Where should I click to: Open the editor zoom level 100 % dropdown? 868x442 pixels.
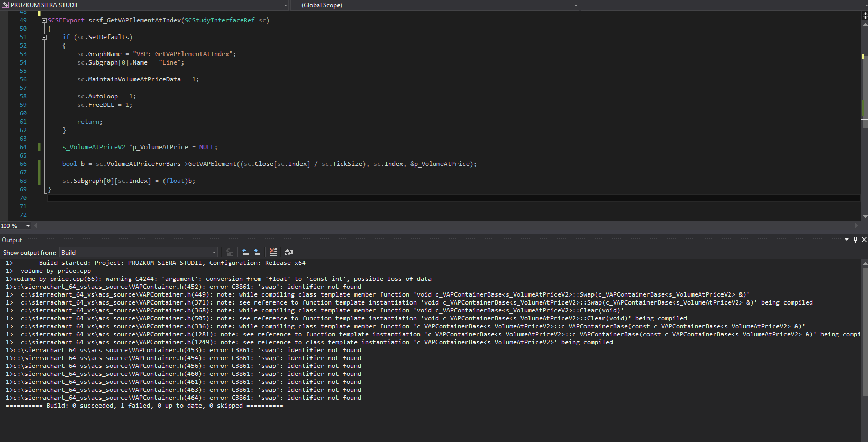click(28, 226)
